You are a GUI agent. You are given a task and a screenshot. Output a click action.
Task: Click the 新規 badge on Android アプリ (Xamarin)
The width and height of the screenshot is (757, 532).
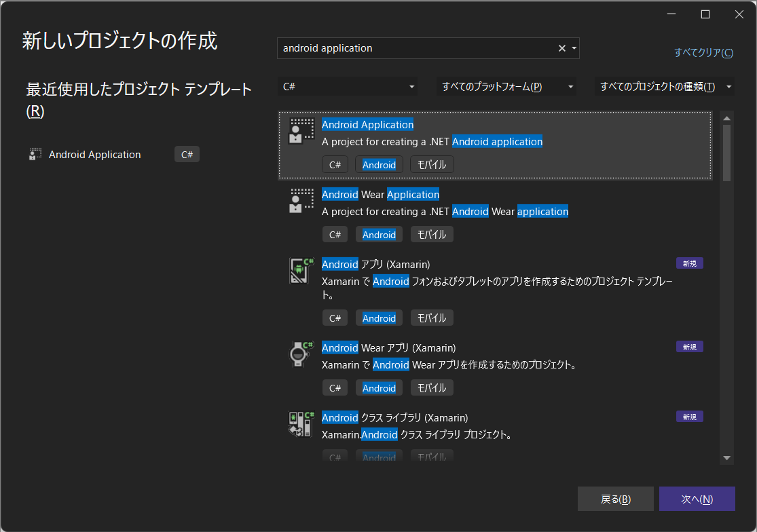click(689, 263)
